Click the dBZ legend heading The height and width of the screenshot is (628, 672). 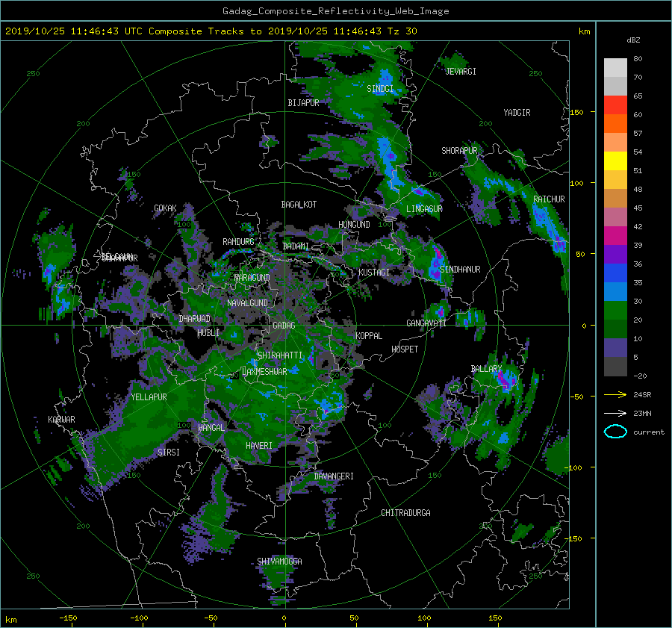click(633, 40)
